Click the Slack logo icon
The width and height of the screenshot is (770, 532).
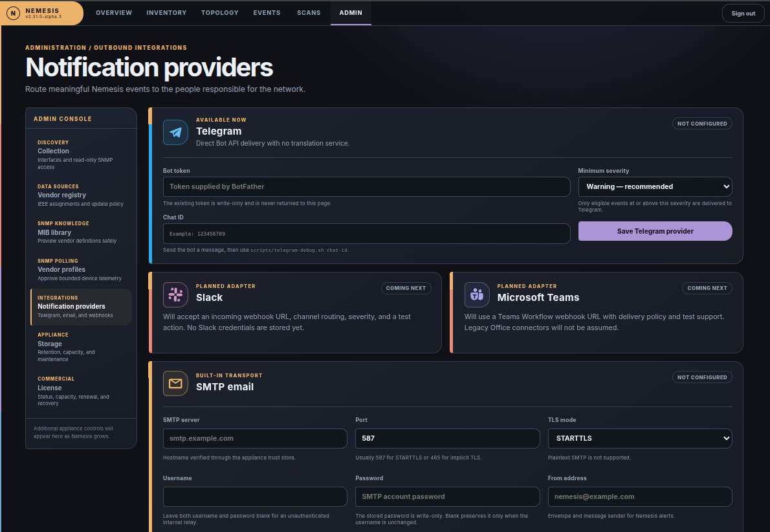pyautogui.click(x=175, y=294)
